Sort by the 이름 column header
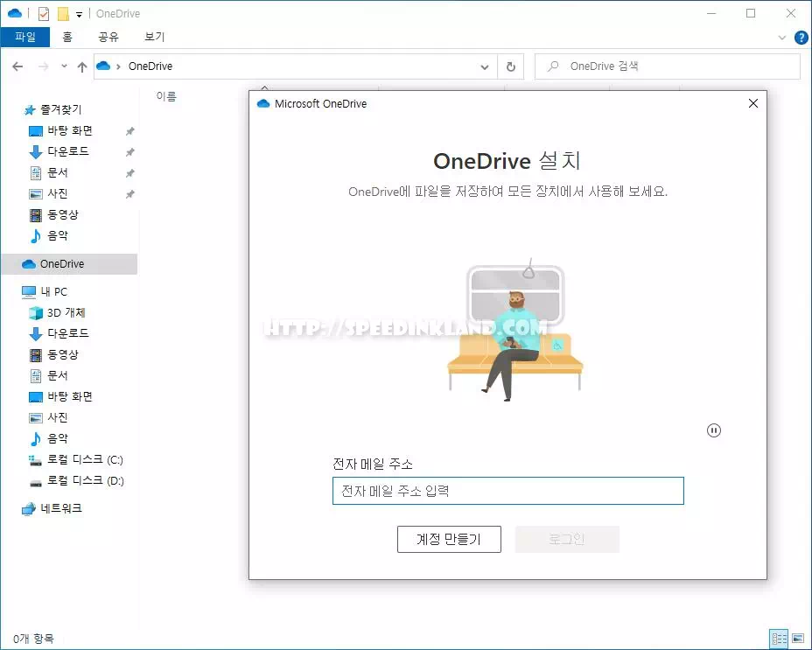This screenshot has width=812, height=650. 166,96
